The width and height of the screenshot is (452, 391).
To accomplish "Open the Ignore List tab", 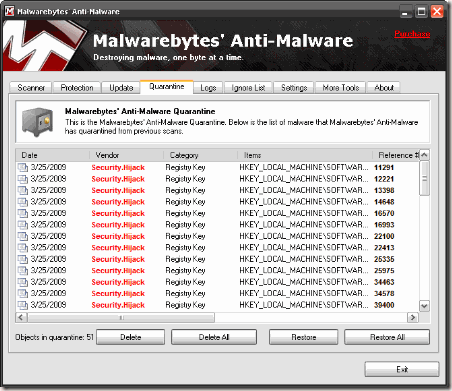I will click(248, 88).
